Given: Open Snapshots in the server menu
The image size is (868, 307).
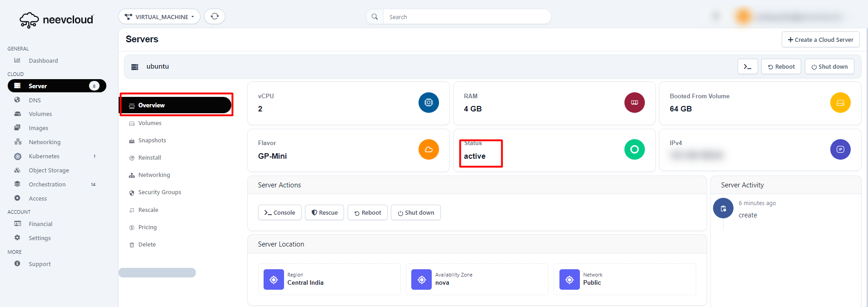Looking at the screenshot, I should pos(152,141).
